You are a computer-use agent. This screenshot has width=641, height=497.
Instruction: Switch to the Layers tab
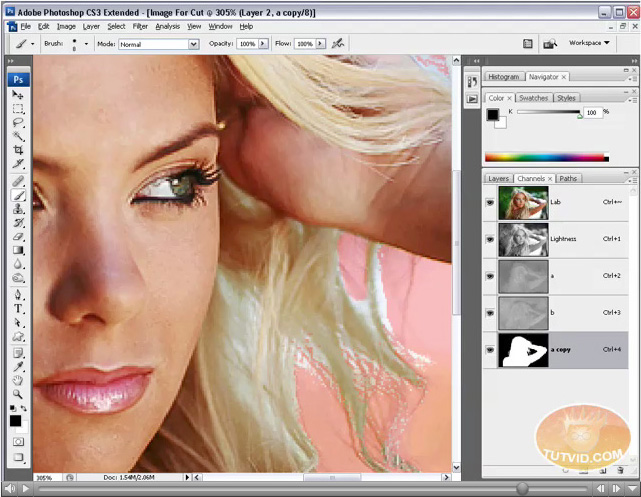coord(497,179)
